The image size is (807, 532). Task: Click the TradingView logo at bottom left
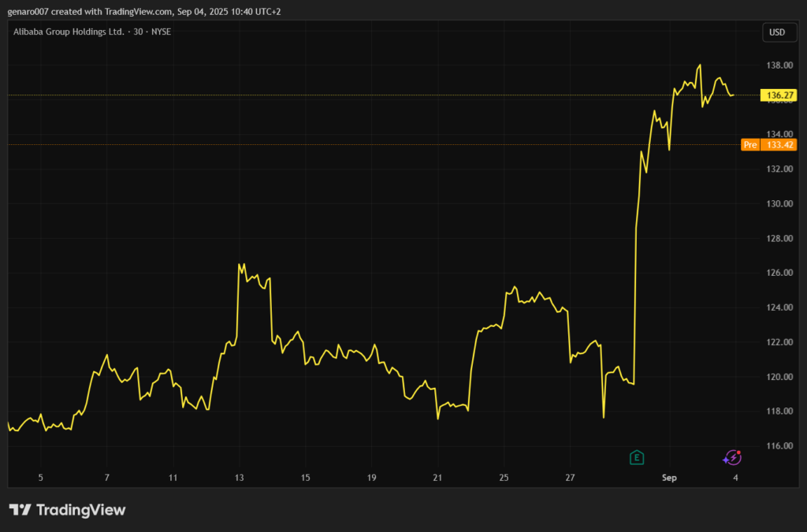[67, 510]
